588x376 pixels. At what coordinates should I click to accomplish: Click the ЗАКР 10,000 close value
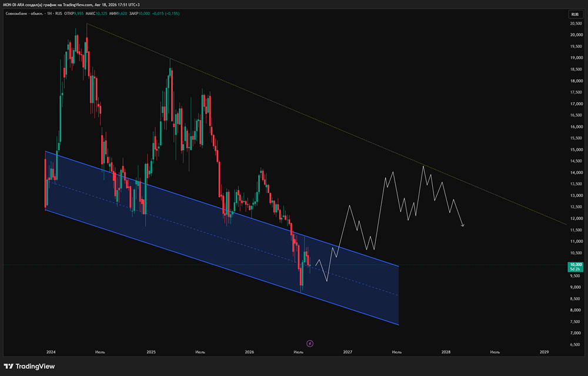coord(139,14)
